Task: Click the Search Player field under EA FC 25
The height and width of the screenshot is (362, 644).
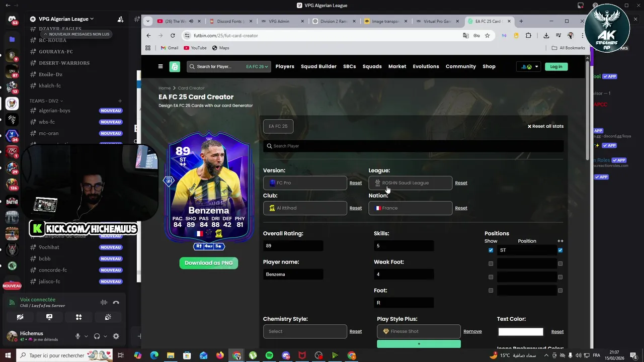Action: click(413, 146)
